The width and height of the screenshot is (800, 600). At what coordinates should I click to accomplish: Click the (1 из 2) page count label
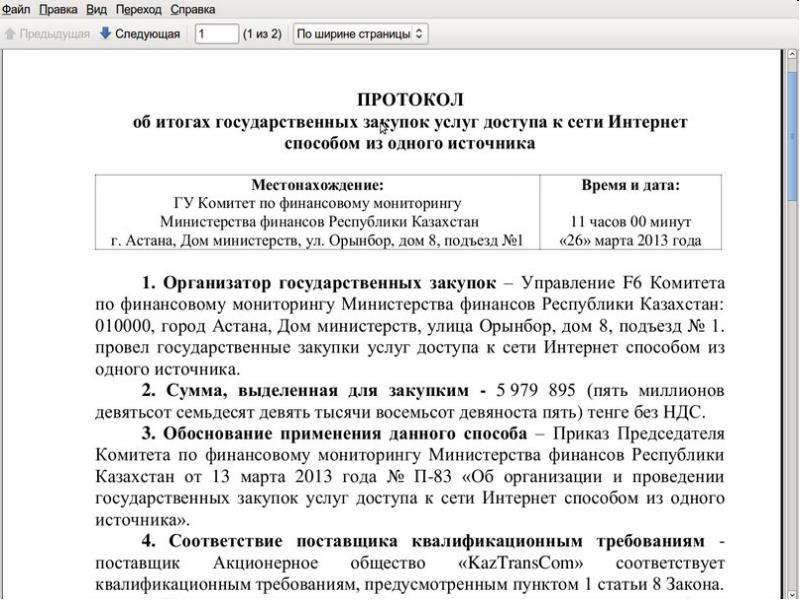tap(262, 34)
